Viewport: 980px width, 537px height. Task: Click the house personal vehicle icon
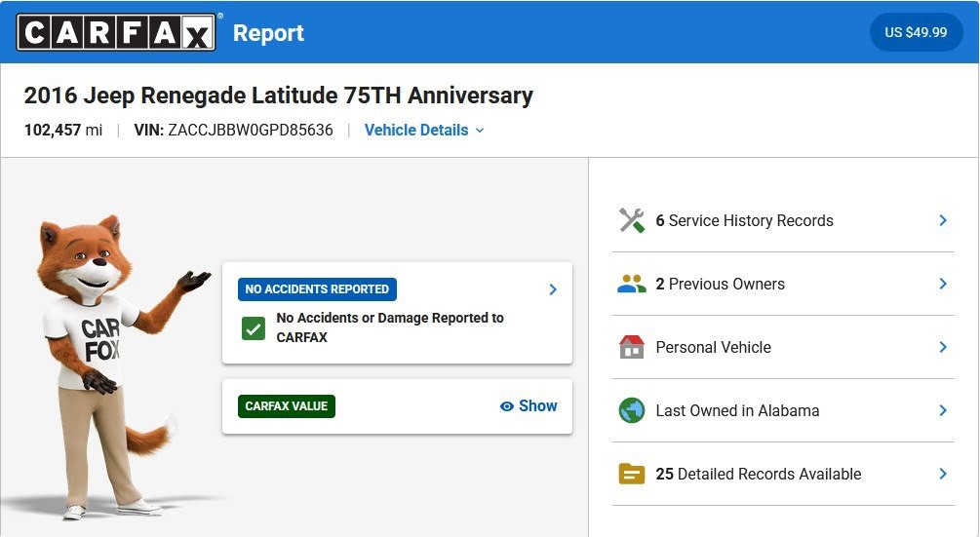[631, 347]
